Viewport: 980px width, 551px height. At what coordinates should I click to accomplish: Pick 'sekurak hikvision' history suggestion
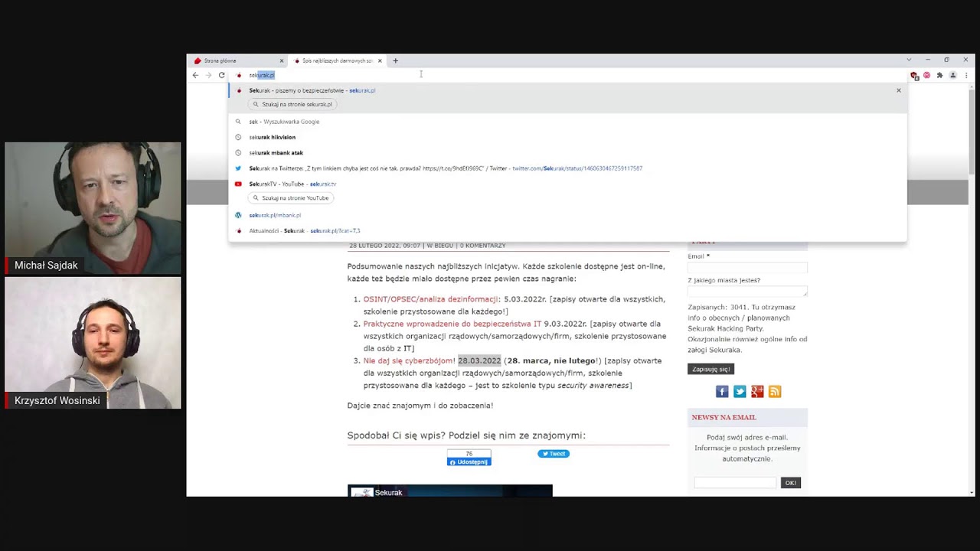pyautogui.click(x=567, y=137)
